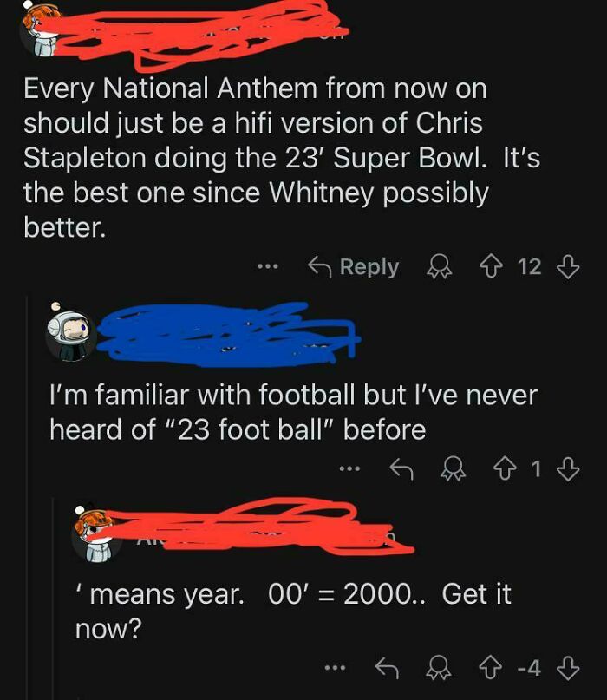Open the three-dot menu on the middle comment

(x=351, y=468)
